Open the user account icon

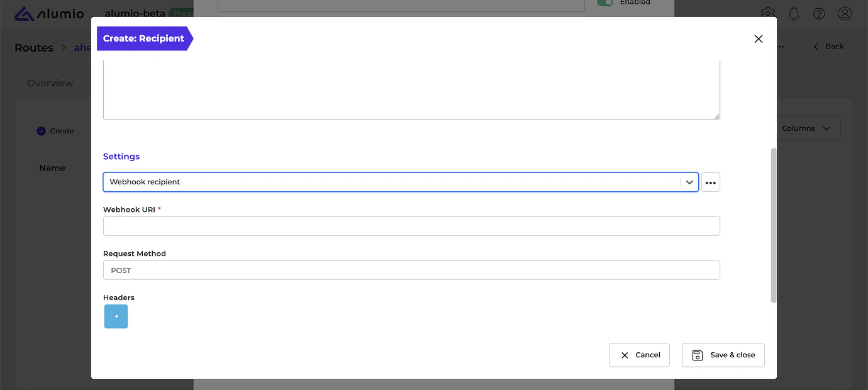coord(845,13)
